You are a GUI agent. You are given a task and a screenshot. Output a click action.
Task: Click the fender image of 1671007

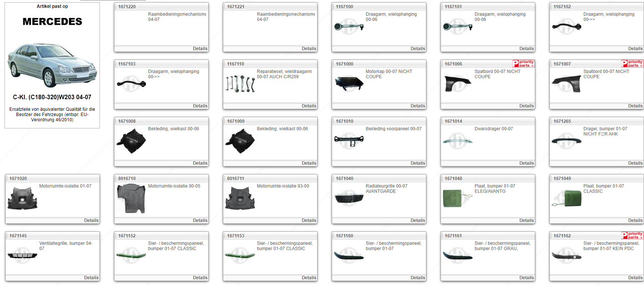(566, 84)
